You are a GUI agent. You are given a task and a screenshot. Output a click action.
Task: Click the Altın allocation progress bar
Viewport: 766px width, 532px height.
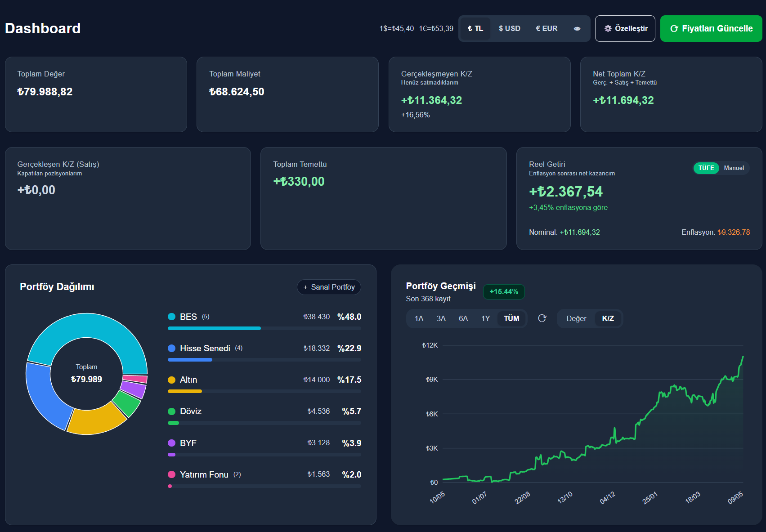click(264, 391)
